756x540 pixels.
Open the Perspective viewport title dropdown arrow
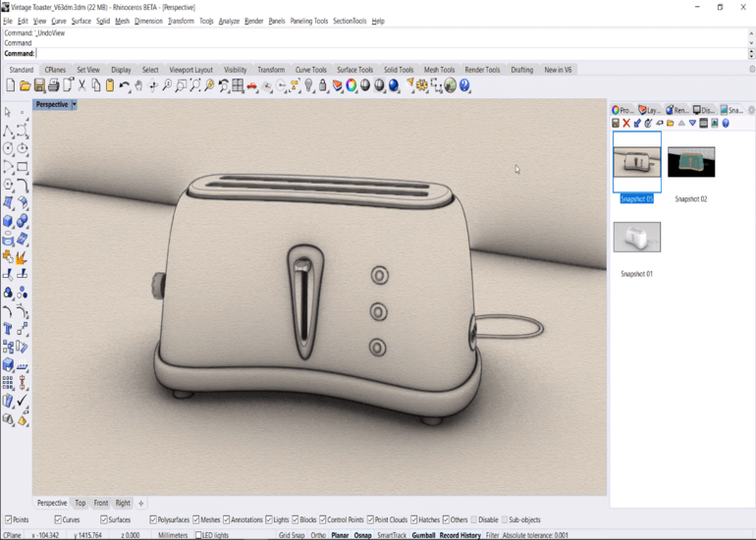(74, 104)
